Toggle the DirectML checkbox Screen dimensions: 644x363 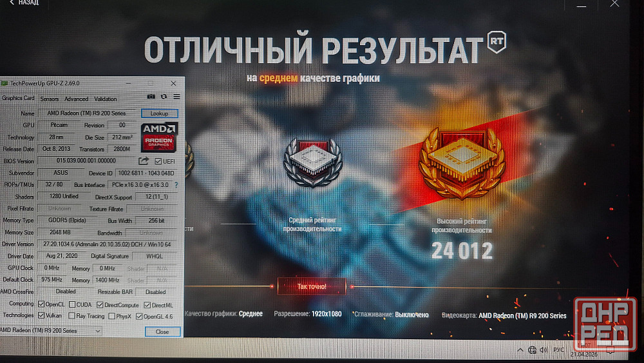(x=147, y=305)
